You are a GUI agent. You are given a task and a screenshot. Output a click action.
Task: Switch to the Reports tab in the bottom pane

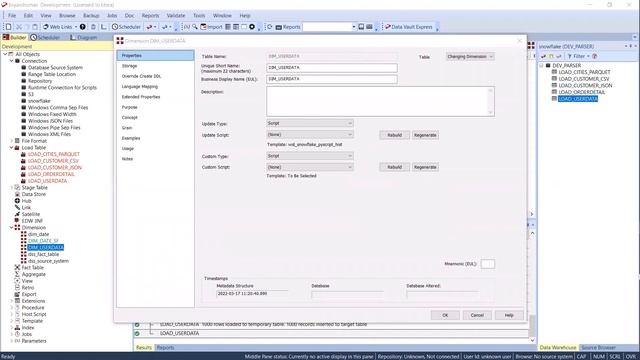[165, 348]
